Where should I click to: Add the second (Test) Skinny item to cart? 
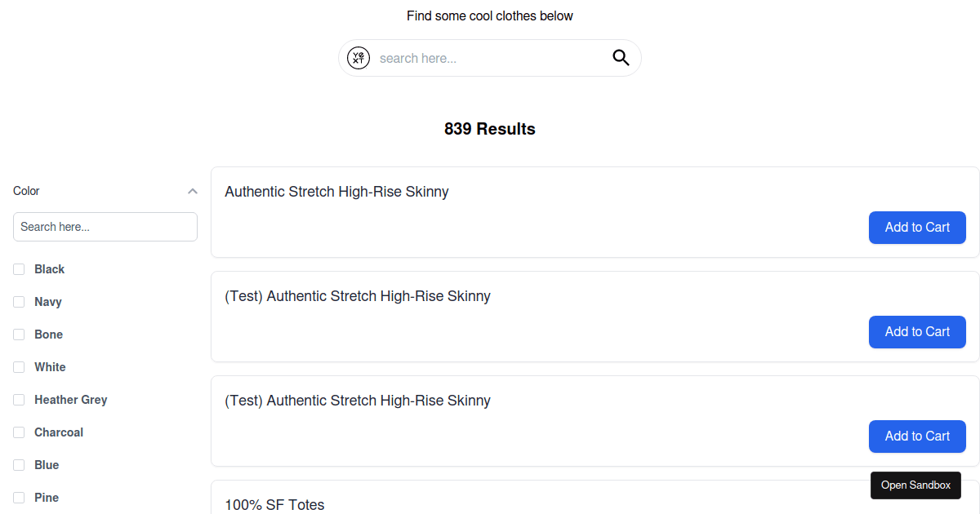[917, 436]
